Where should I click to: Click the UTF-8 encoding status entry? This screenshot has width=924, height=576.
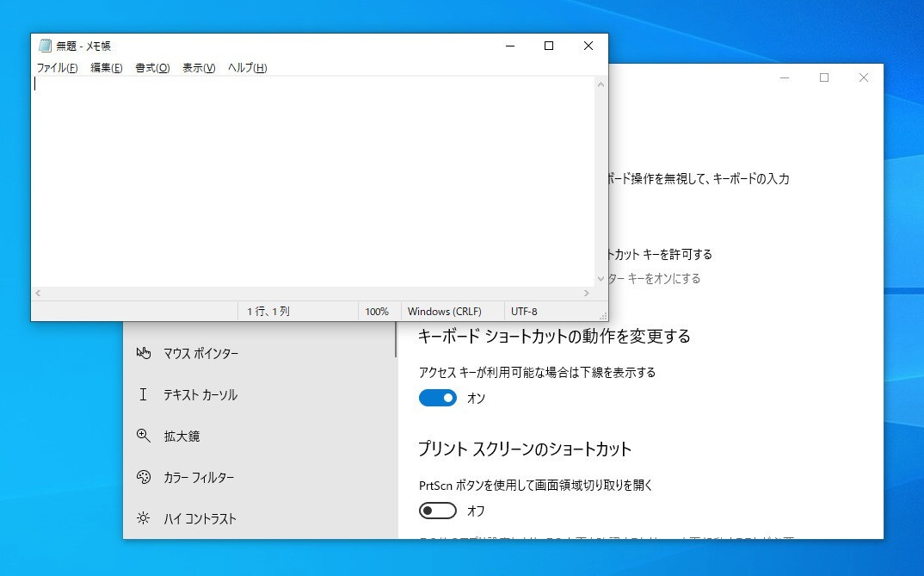[x=524, y=312]
